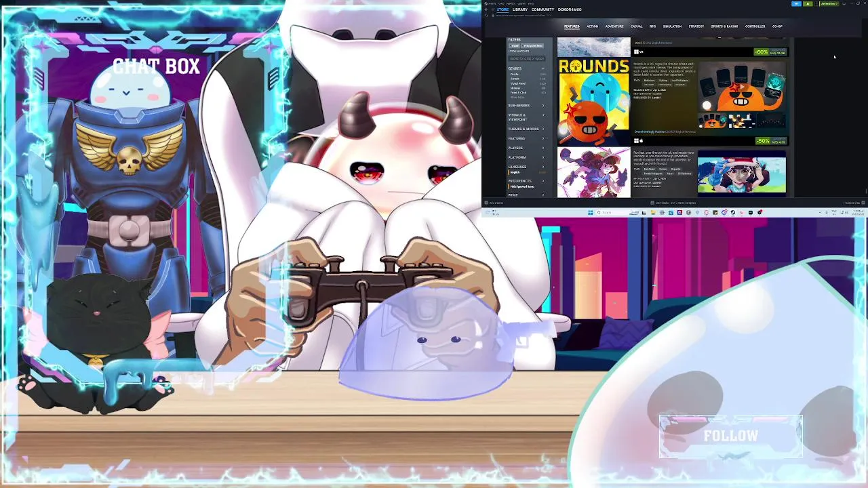Toggle the Point & Click genre filter
Viewport: 868px width, 488px height.
(x=518, y=92)
